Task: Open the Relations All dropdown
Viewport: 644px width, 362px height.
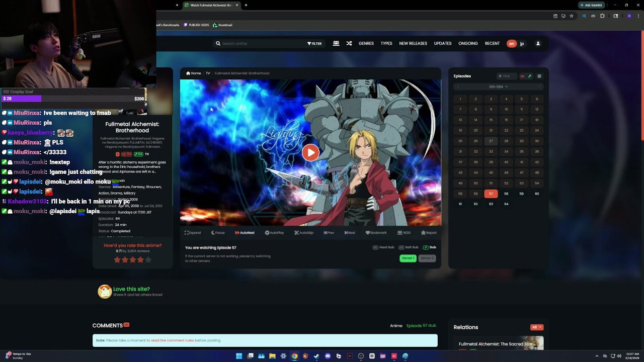Action: tap(537, 327)
